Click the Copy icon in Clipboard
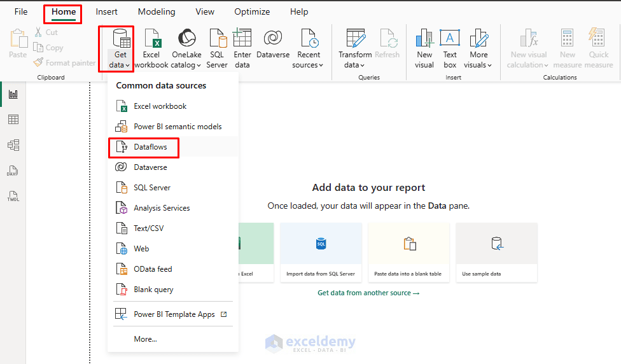 coord(38,48)
